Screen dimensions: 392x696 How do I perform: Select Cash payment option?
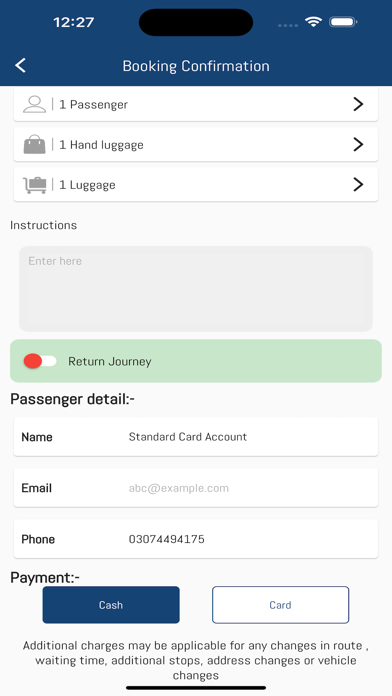(x=111, y=605)
